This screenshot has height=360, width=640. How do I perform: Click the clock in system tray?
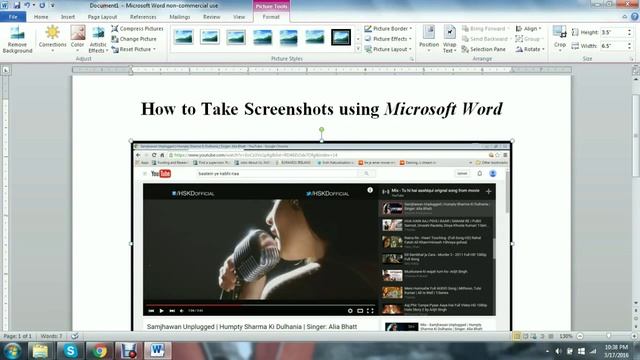[x=616, y=351]
